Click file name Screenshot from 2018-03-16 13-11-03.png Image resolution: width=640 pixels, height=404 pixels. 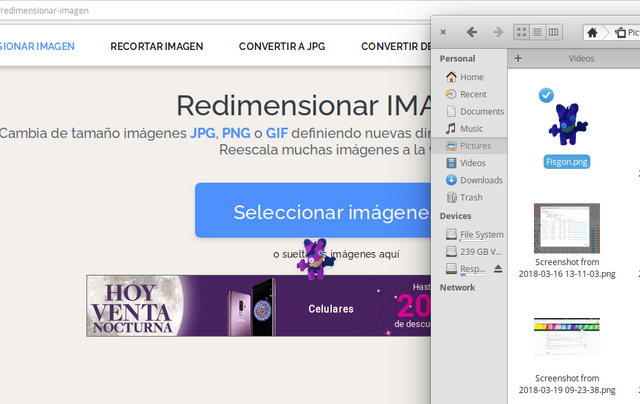tap(567, 268)
